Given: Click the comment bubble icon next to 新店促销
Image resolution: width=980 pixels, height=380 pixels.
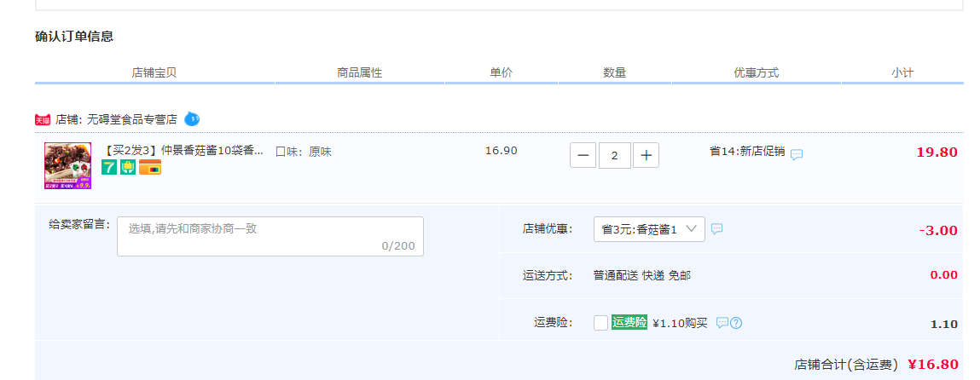Looking at the screenshot, I should (797, 154).
